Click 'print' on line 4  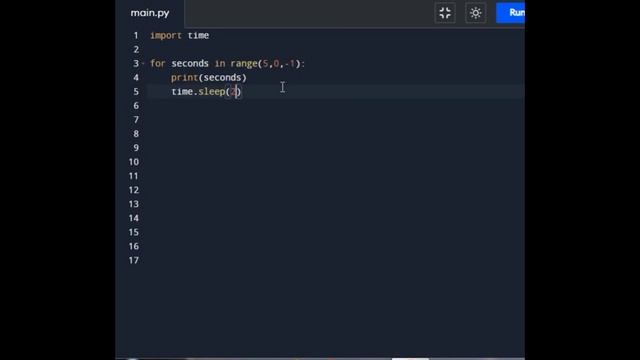pos(184,78)
